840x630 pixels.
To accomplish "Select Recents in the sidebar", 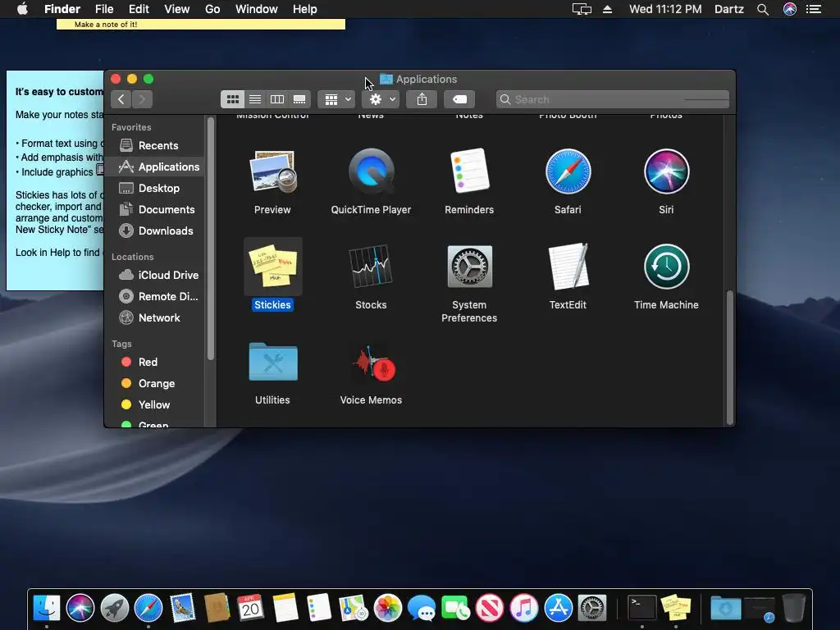I will (x=155, y=145).
